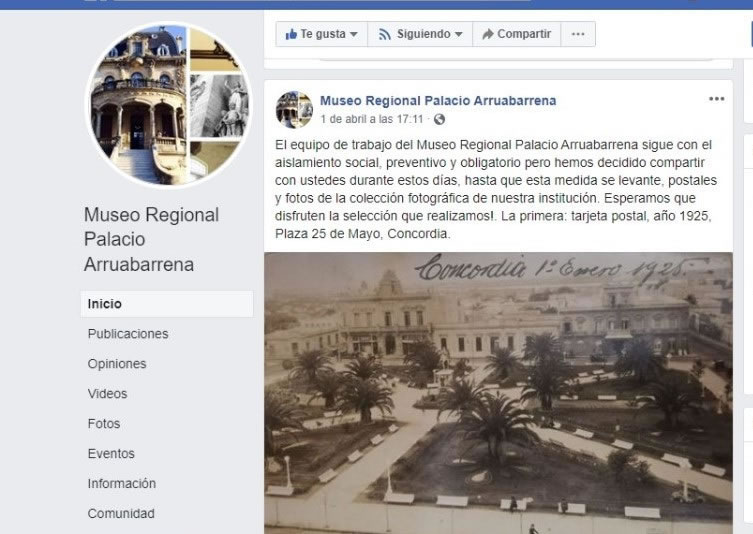The height and width of the screenshot is (534, 753).
Task: Open the 1925 Concordia postcard photo
Action: point(498,393)
